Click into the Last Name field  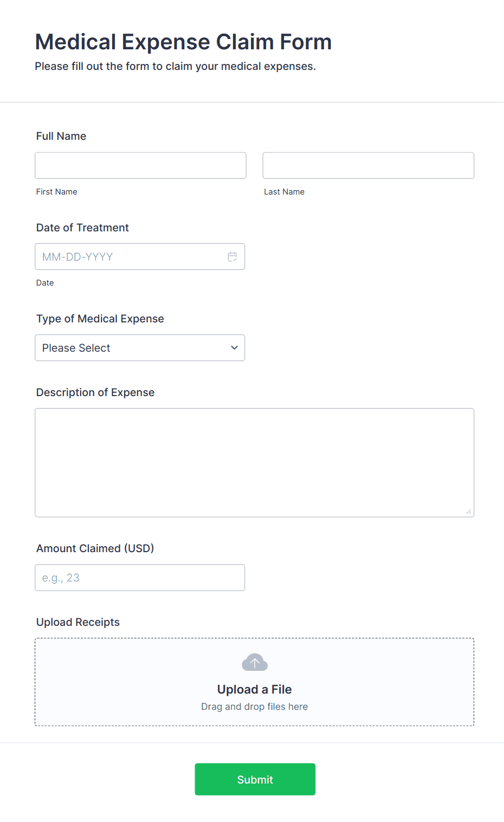pos(368,165)
